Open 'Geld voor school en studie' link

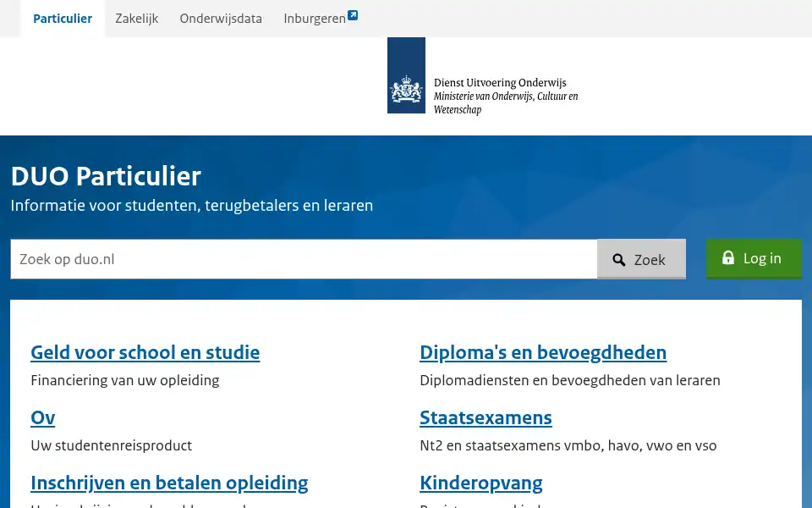click(145, 352)
